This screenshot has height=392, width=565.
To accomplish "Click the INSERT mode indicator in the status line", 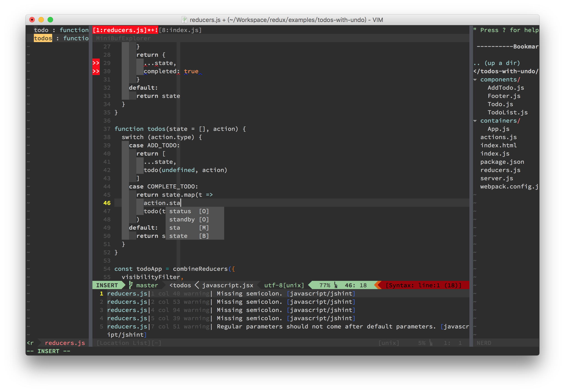I will (107, 285).
